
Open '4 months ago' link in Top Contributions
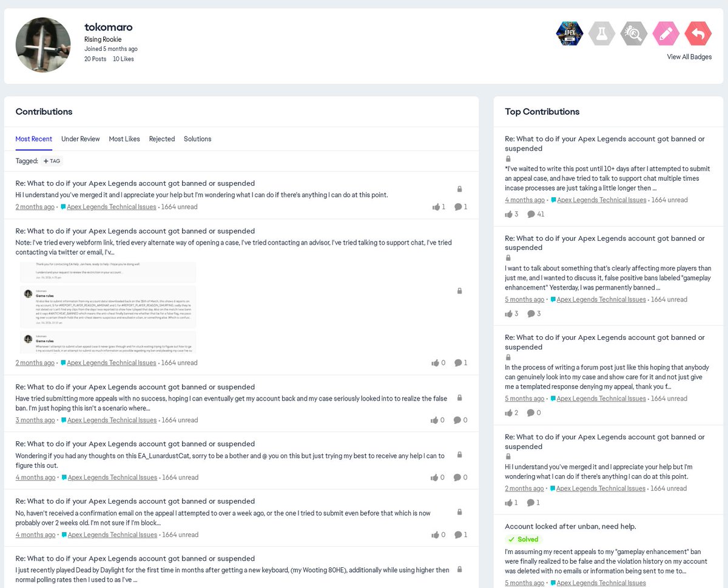coord(525,200)
